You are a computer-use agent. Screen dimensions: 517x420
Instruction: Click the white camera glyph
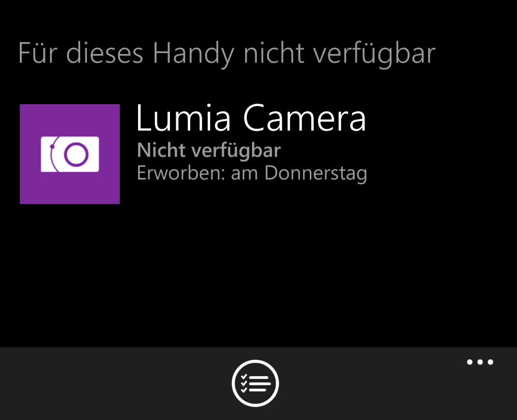(70, 154)
